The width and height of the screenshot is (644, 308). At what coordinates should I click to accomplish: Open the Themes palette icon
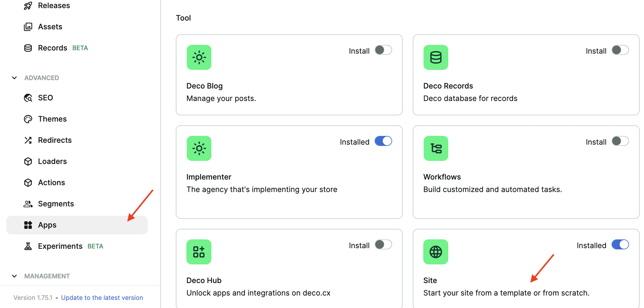(28, 119)
